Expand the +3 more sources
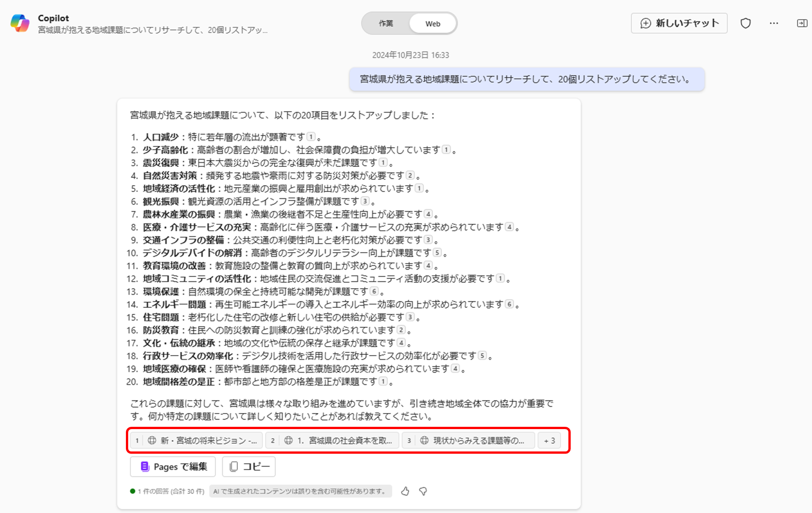Image resolution: width=812 pixels, height=513 pixels. (x=550, y=440)
